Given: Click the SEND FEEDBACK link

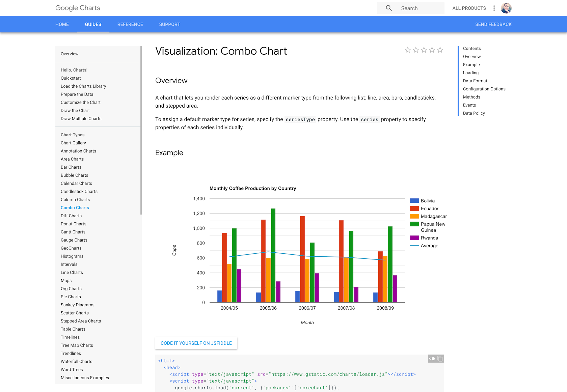Looking at the screenshot, I should [493, 24].
